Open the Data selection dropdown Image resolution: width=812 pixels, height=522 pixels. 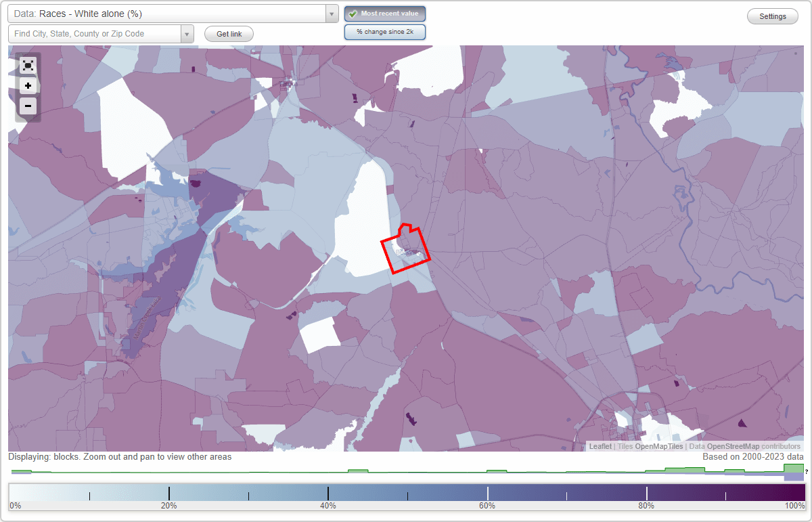[169, 14]
